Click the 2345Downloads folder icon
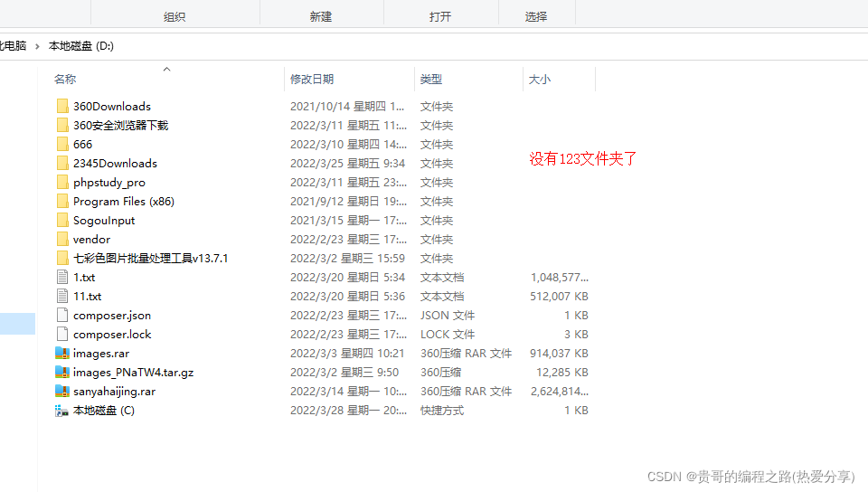This screenshot has height=492, width=868. (62, 163)
